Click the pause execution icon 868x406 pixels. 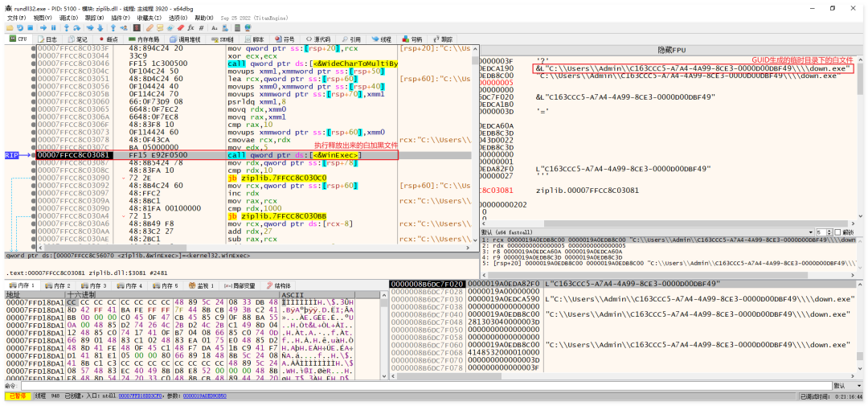click(x=53, y=27)
